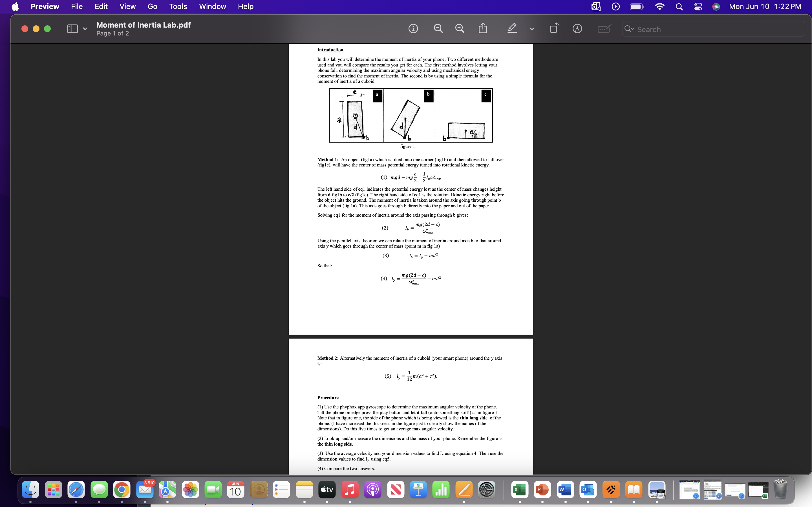812x507 pixels.
Task: Open Apple Books from the Dock
Action: (634, 490)
